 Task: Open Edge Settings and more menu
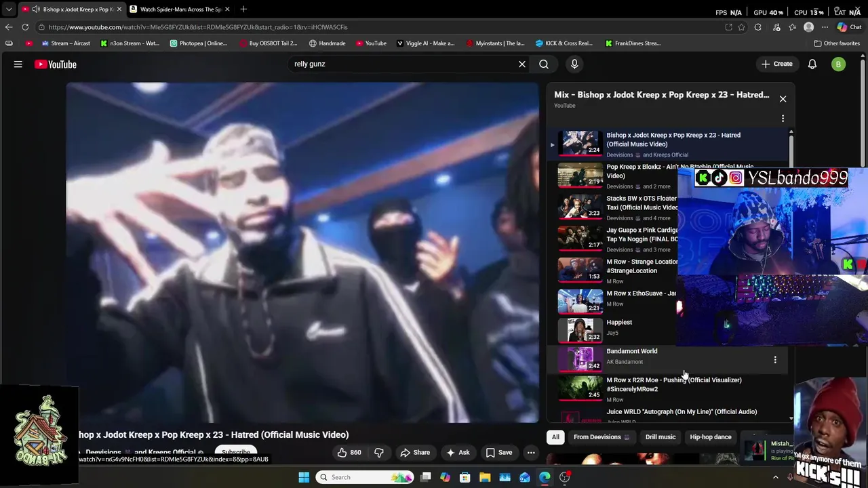pyautogui.click(x=825, y=27)
